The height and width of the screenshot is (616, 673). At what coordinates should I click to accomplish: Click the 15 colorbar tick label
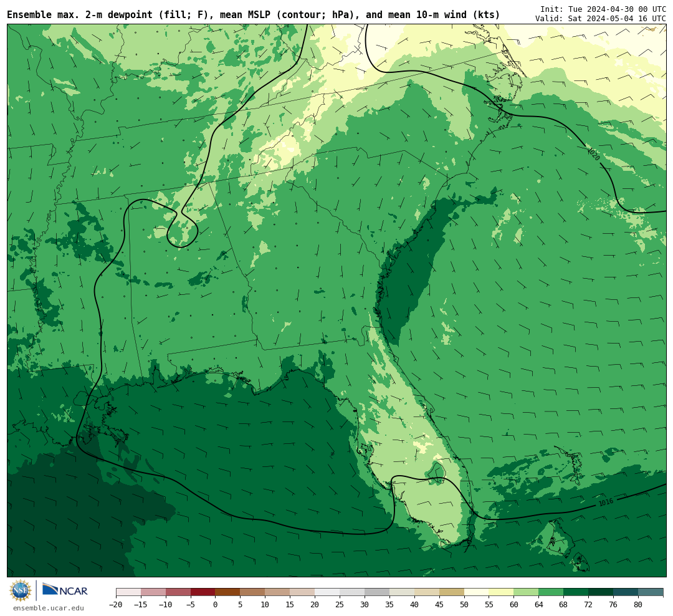290,605
